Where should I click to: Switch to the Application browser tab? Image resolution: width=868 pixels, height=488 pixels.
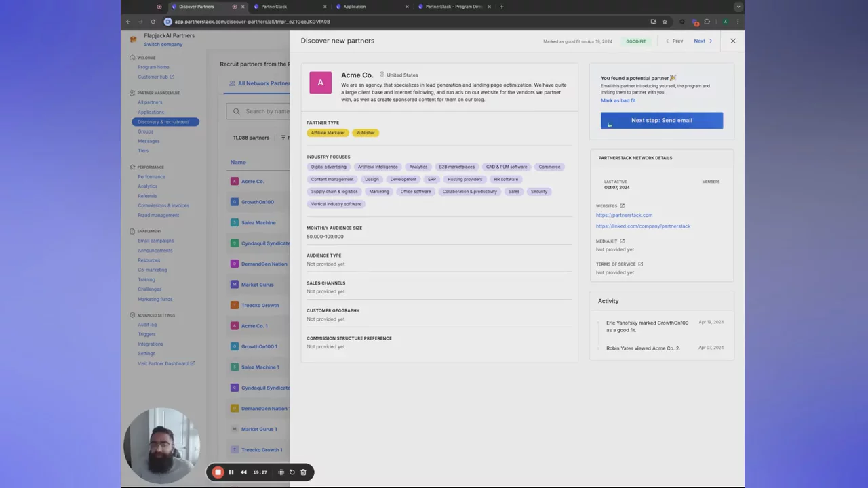click(355, 7)
